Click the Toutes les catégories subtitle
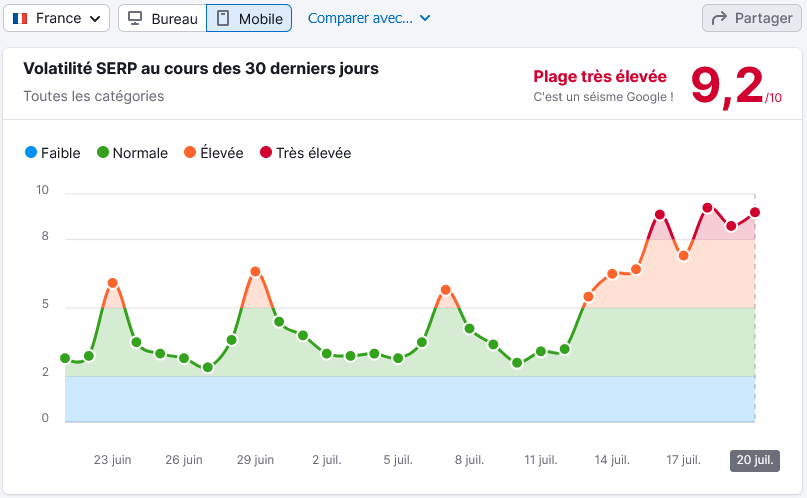 pyautogui.click(x=94, y=96)
